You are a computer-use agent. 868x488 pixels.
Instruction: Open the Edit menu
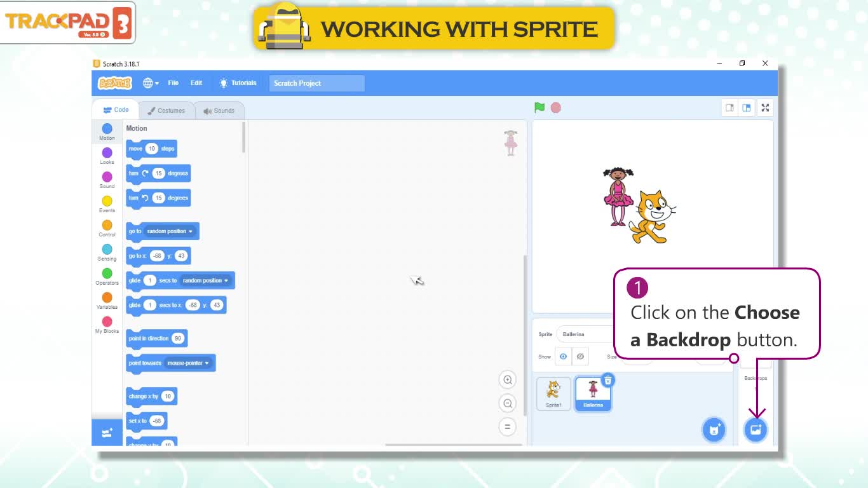tap(196, 83)
